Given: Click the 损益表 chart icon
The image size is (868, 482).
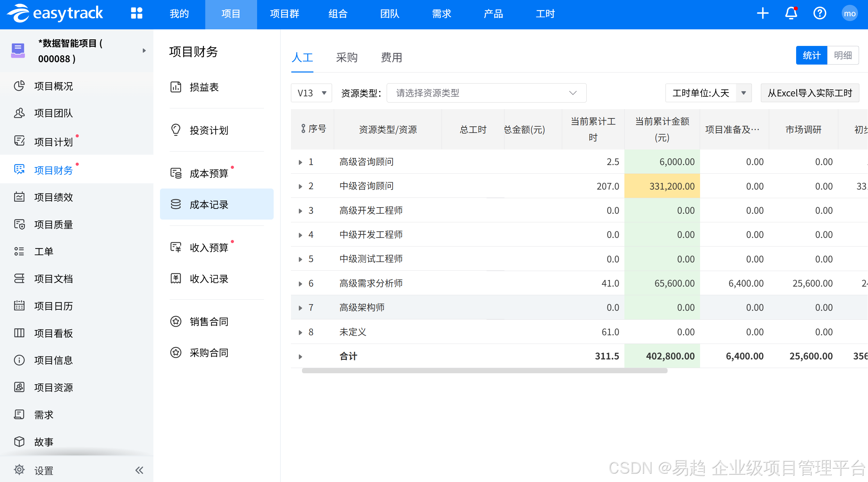Looking at the screenshot, I should [x=176, y=87].
